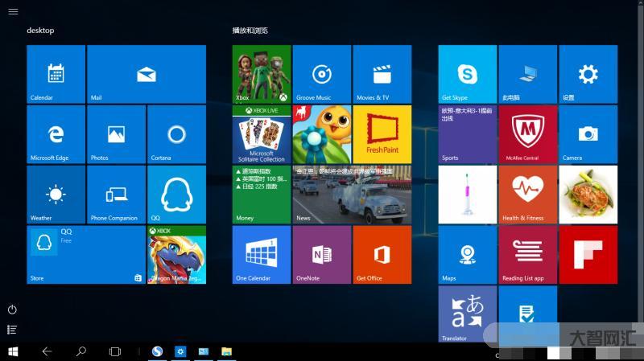Open the Translator tile
The image size is (644, 361).
click(x=467, y=314)
